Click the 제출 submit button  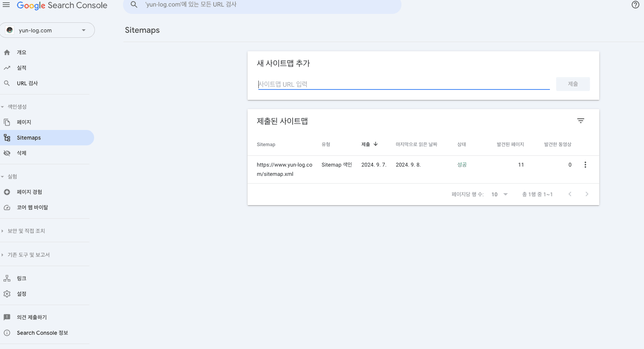coord(573,84)
